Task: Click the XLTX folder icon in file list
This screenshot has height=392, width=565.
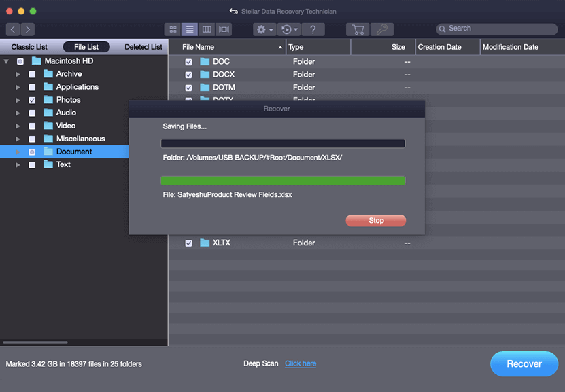Action: pos(205,243)
